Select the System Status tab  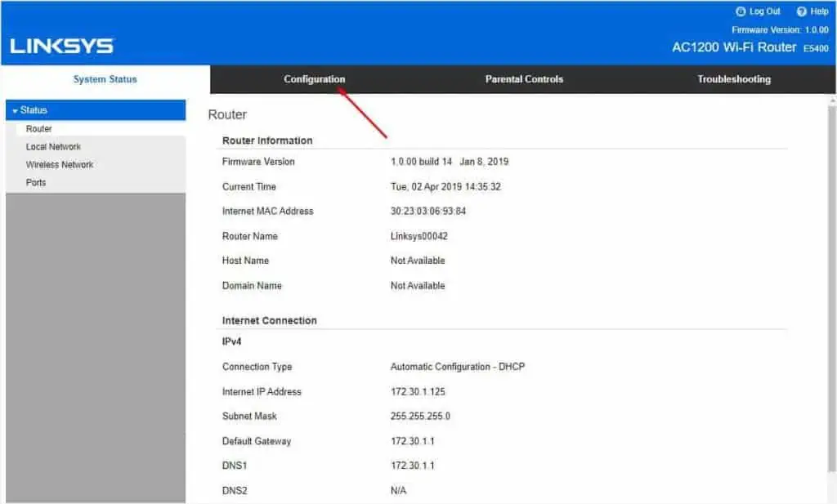(x=105, y=79)
